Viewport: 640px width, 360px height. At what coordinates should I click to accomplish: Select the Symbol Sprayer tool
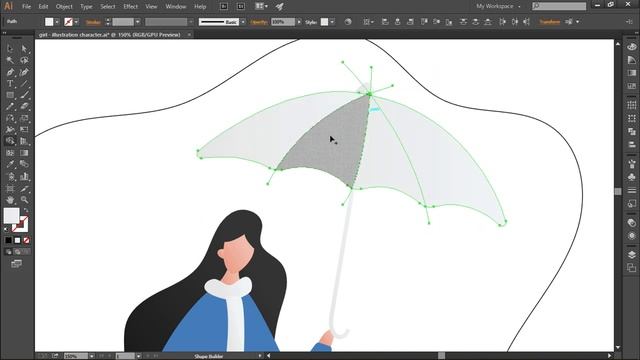coord(10,176)
